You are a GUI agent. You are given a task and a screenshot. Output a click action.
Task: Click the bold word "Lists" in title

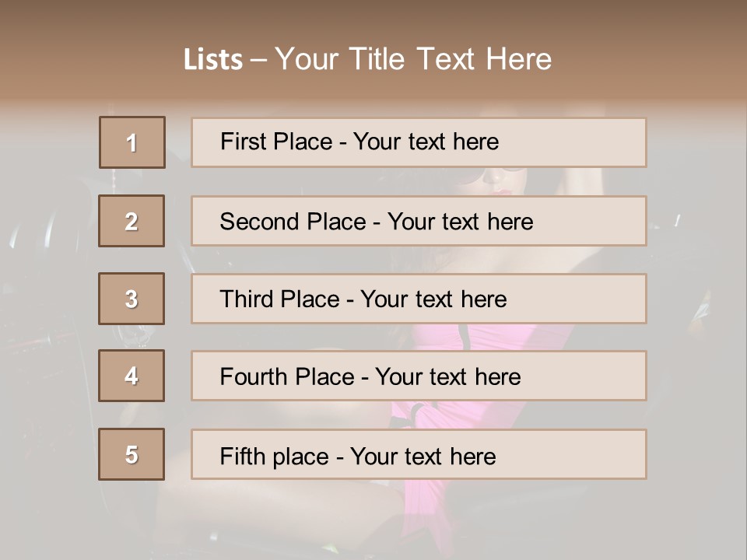point(212,60)
